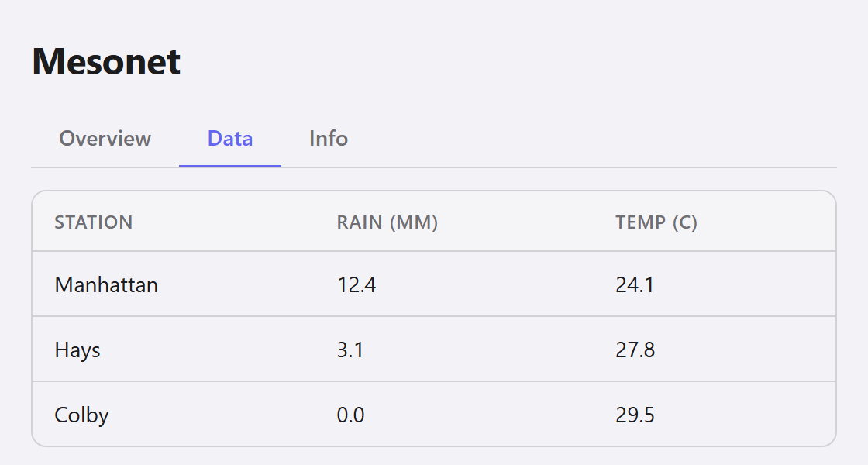Image resolution: width=868 pixels, height=465 pixels.
Task: Select the Hays station row
Action: pos(434,350)
